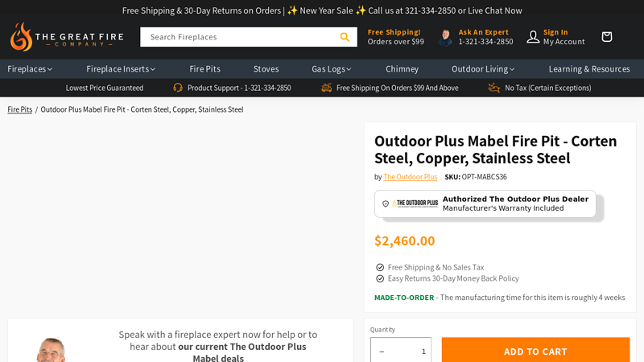Click MADE-TO-ORDER label
644x362 pixels.
pyautogui.click(x=404, y=298)
